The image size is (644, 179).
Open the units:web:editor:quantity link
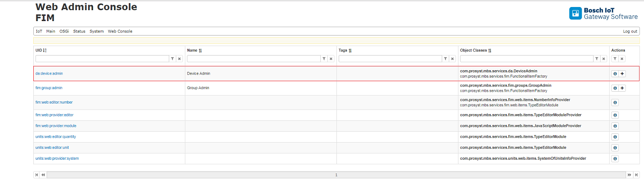56,136
